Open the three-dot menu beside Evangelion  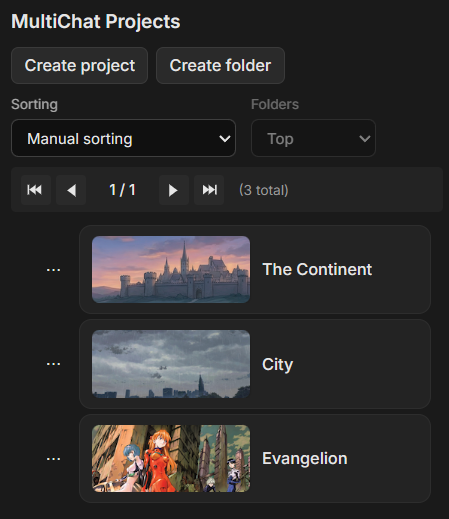point(53,459)
